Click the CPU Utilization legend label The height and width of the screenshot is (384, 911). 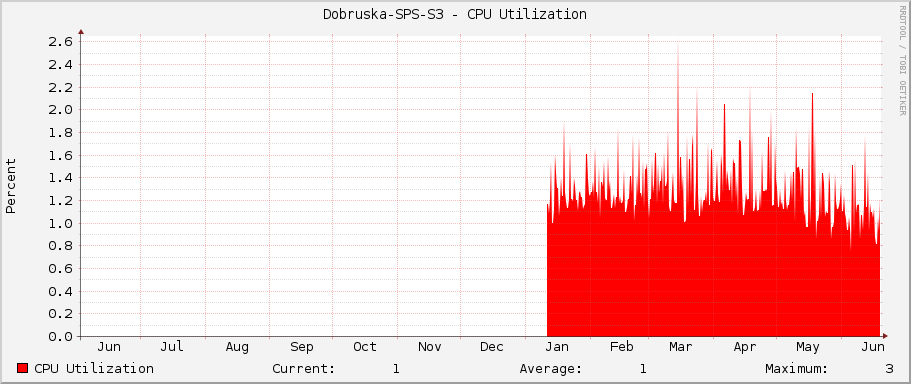tap(94, 368)
